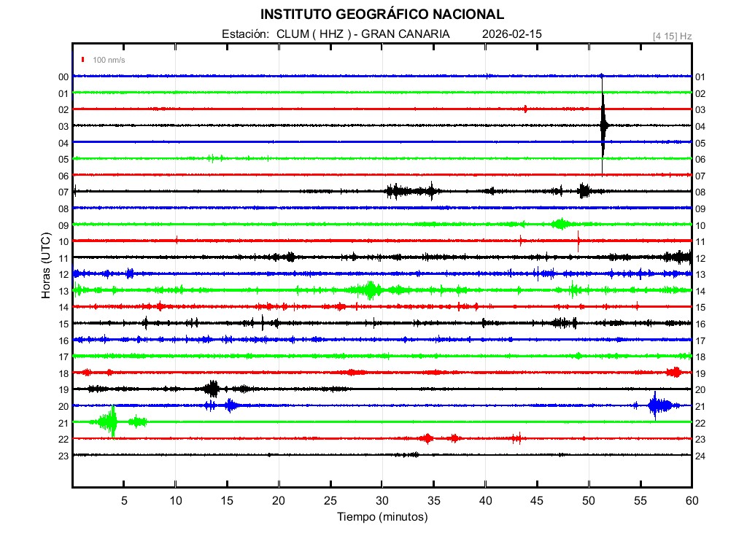The width and height of the screenshot is (747, 560).
Task: Click the 30-minute tick label on the time axis
Action: click(x=382, y=500)
